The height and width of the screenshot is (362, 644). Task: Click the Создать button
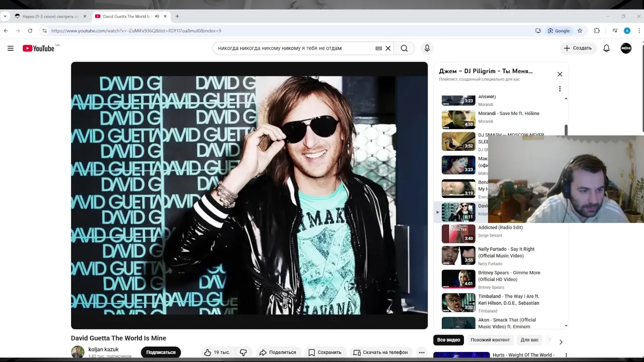tap(578, 48)
